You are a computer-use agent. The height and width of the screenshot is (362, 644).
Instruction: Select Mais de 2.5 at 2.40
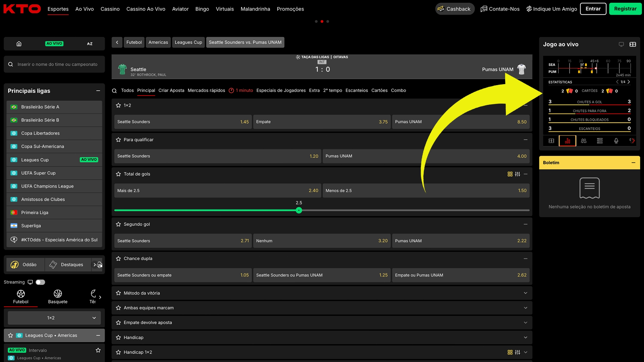coord(217,190)
